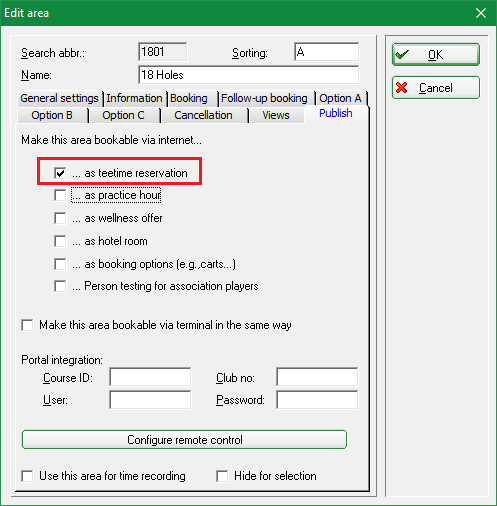Enable the hotel room checkbox

(60, 241)
